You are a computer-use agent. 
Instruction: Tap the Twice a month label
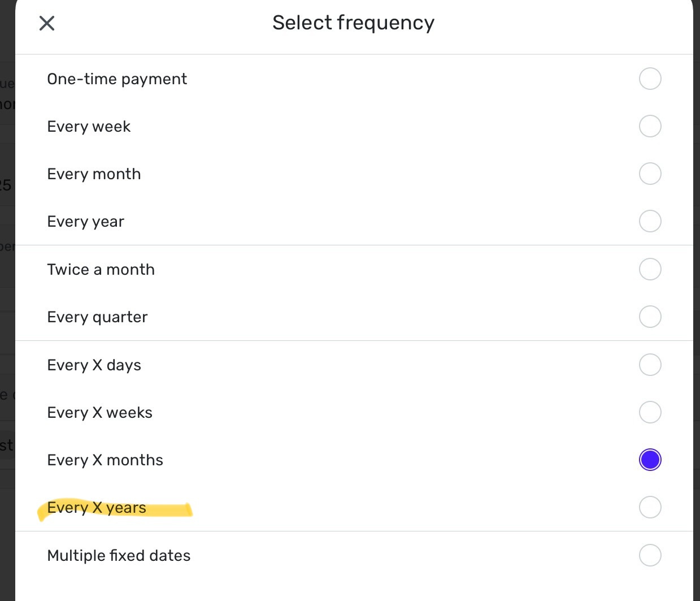101,270
